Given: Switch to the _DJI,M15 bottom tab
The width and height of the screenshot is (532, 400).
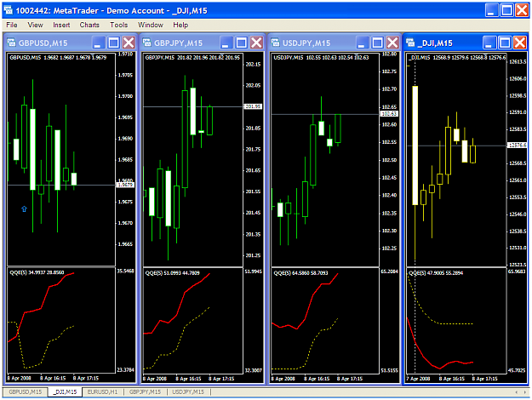Looking at the screenshot, I should click(66, 391).
